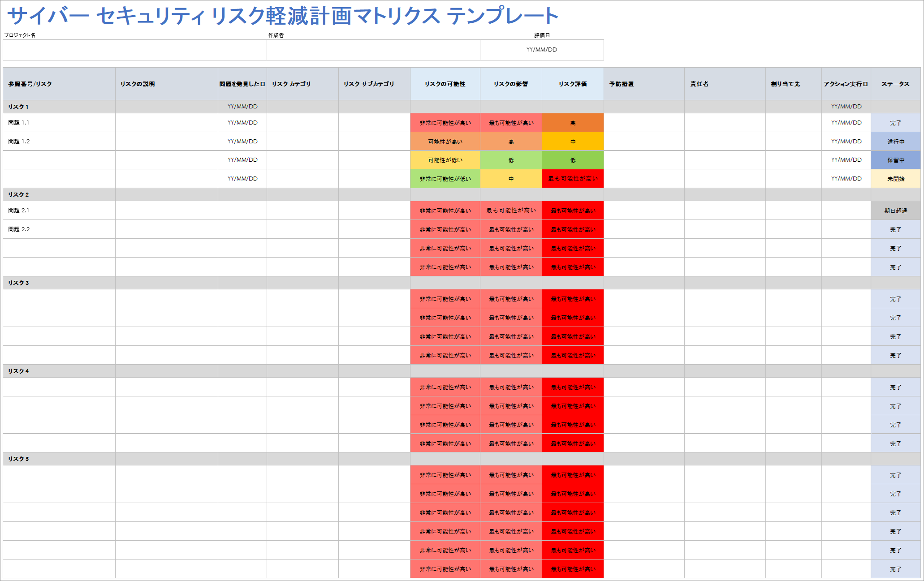Select the 割り当て先 column header
Image resolution: width=924 pixels, height=581 pixels.
794,84
